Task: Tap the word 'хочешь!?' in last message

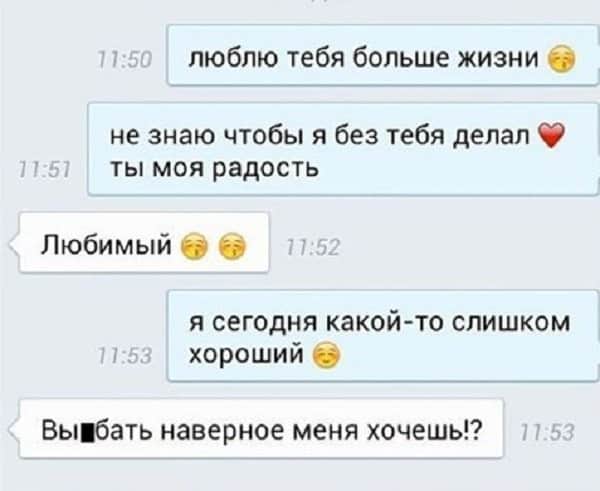Action: 424,431
